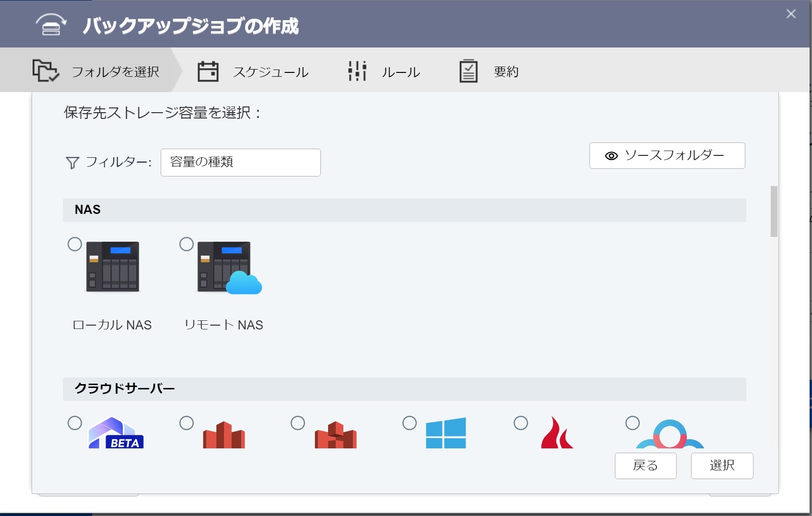Image resolution: width=812 pixels, height=516 pixels.
Task: Click the red Amazon Glacier icon
Action: coord(335,435)
